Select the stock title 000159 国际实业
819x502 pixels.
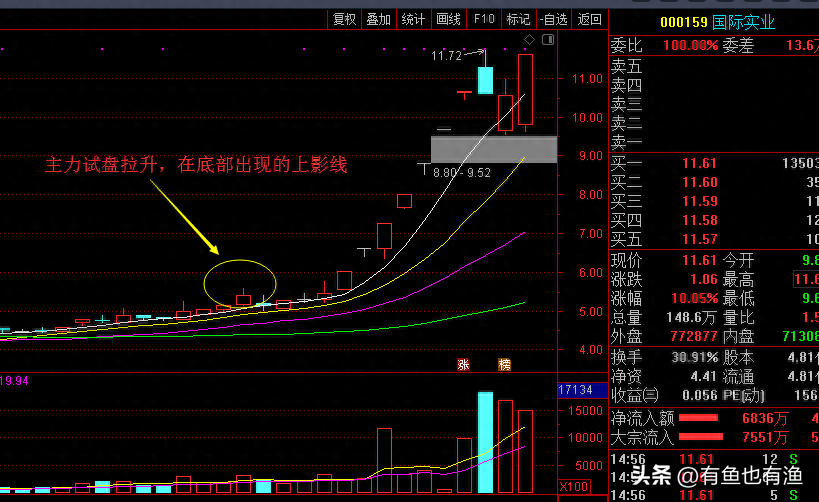717,22
